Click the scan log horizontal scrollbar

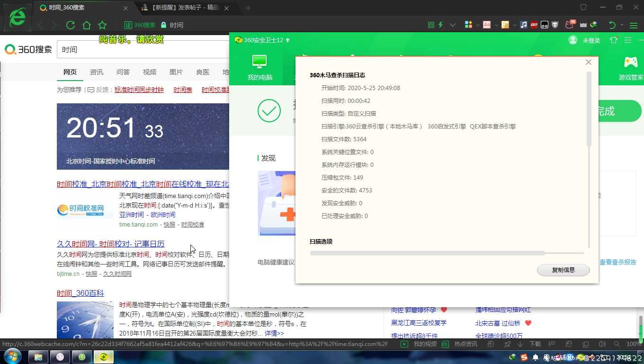427,253
